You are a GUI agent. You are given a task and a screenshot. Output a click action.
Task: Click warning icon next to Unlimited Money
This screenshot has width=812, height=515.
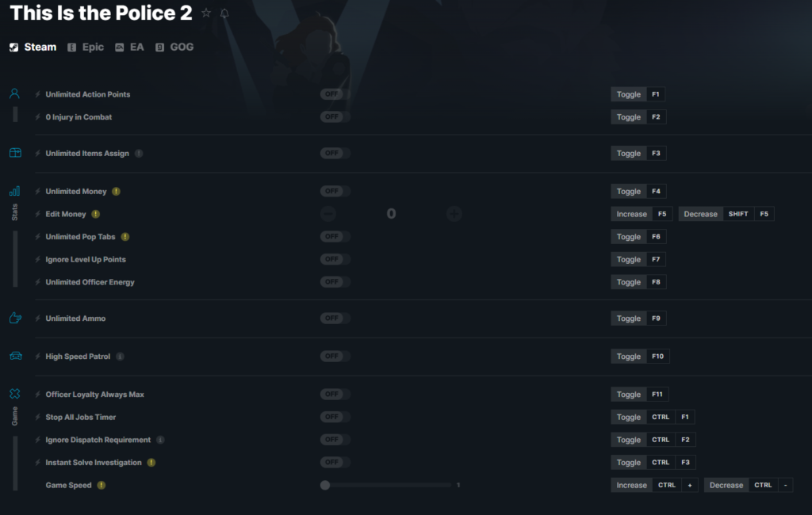click(116, 192)
